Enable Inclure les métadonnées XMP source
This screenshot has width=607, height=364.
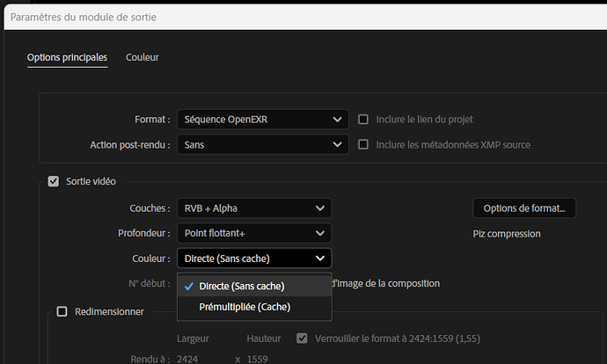point(364,144)
